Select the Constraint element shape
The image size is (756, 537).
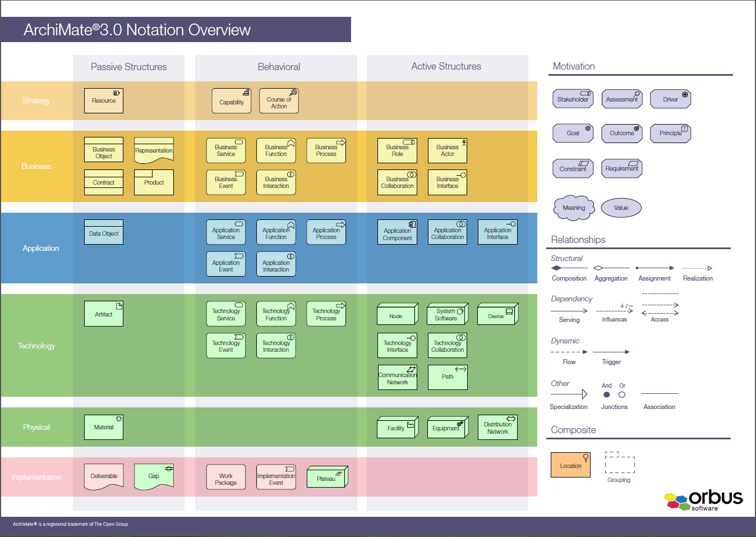click(x=573, y=168)
